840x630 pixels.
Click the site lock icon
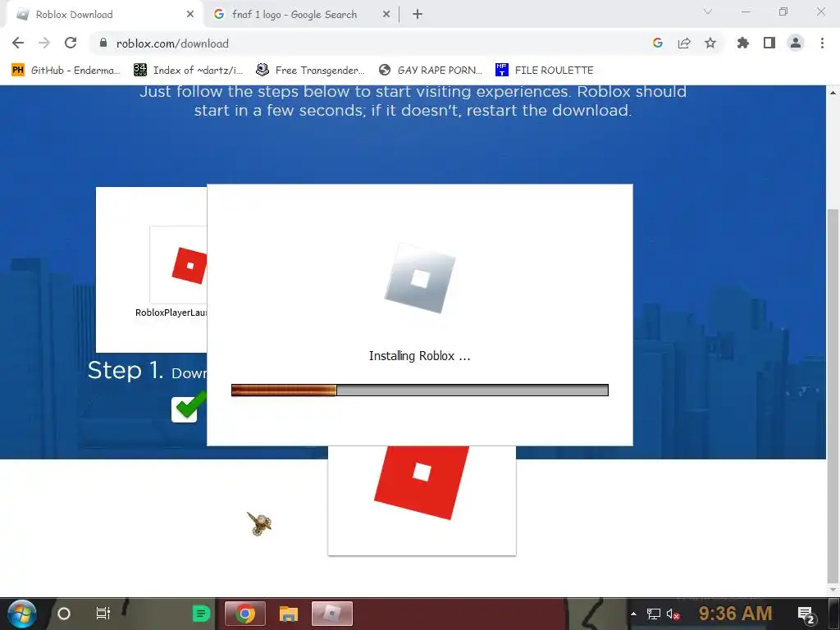[103, 43]
